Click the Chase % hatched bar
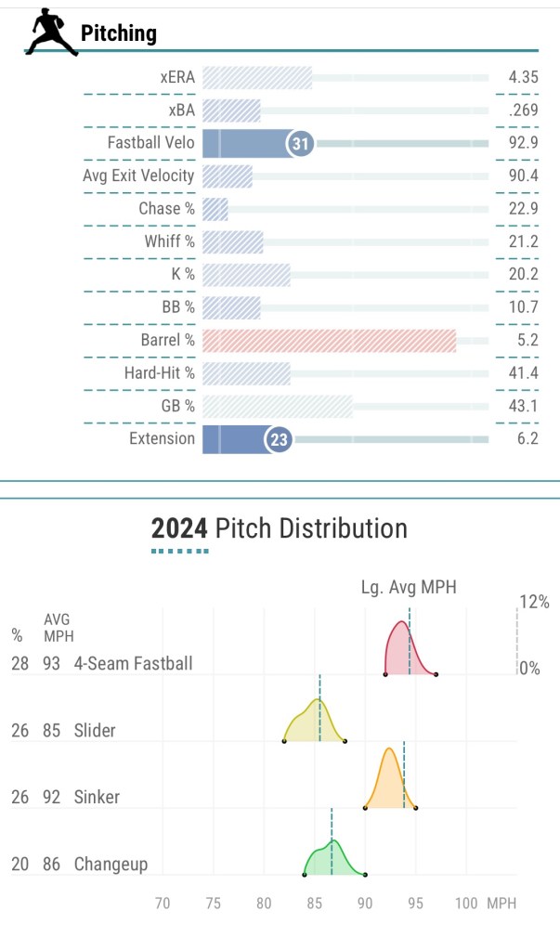560x950 pixels. pyautogui.click(x=215, y=209)
